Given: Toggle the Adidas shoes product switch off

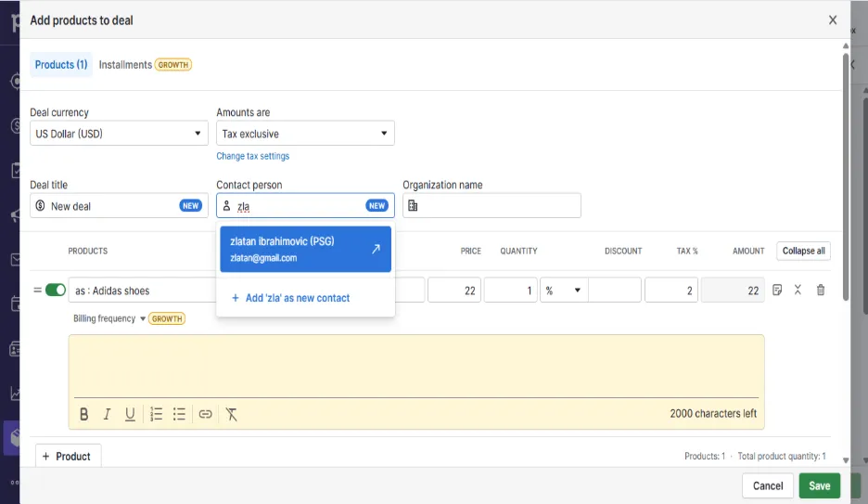Looking at the screenshot, I should 56,290.
